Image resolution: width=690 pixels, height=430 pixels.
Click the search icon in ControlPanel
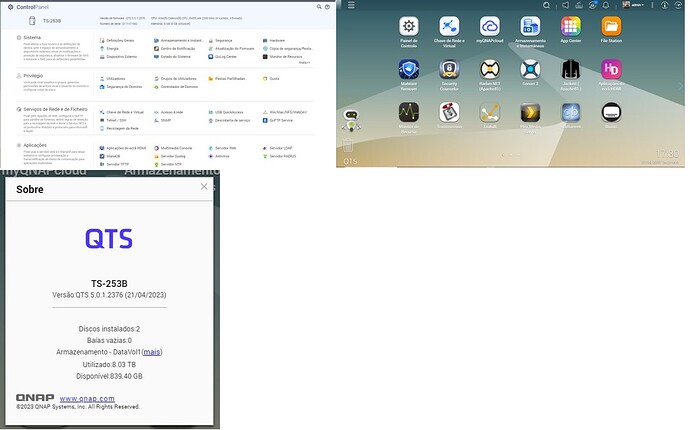(x=319, y=7)
